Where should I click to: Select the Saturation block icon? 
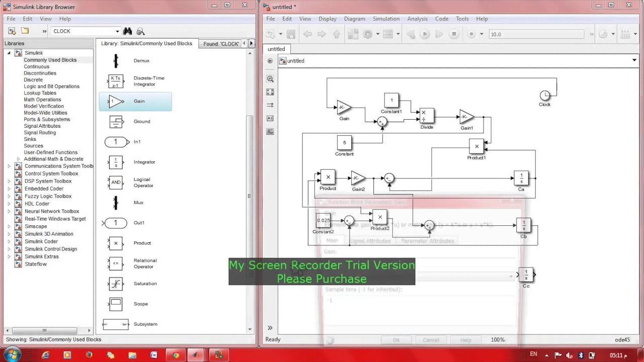[x=116, y=284]
